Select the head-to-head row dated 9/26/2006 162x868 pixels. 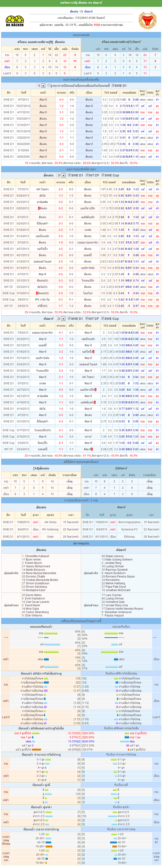tap(81, 157)
